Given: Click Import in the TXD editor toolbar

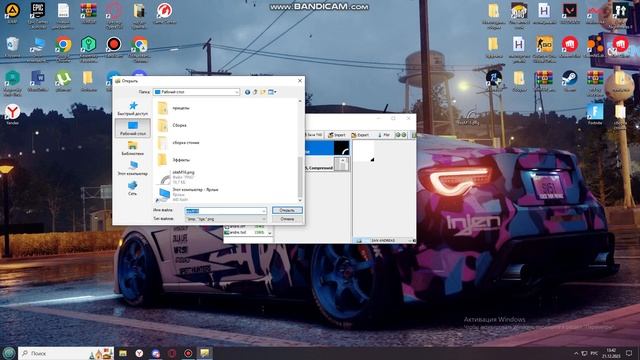Looking at the screenshot, I should tap(337, 135).
